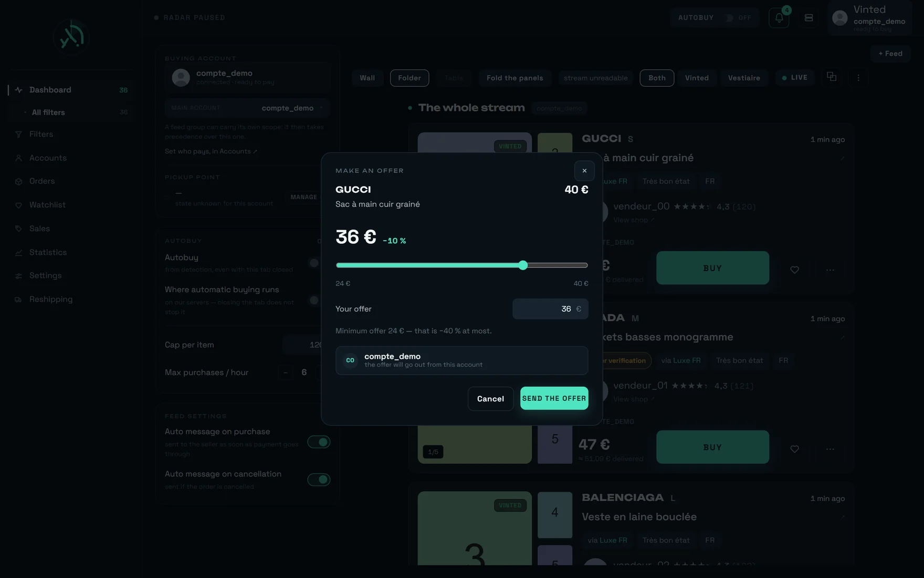Switch to Folder view
Viewport: 924px width, 578px height.
(x=409, y=78)
